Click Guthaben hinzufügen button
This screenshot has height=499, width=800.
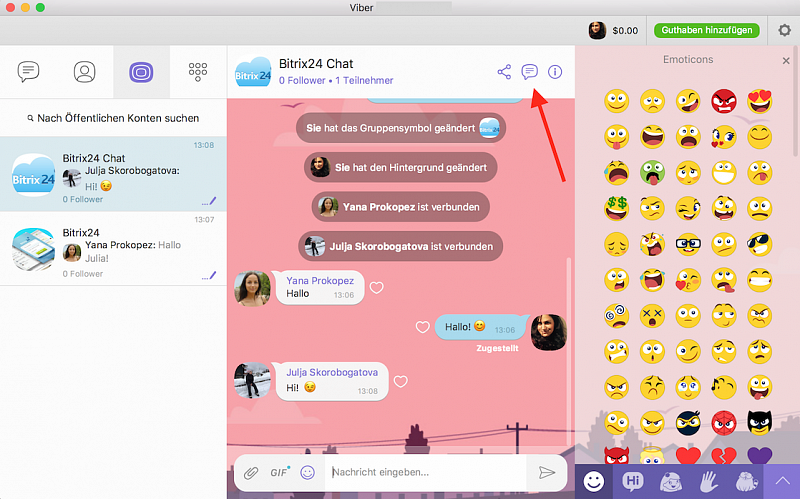click(707, 30)
